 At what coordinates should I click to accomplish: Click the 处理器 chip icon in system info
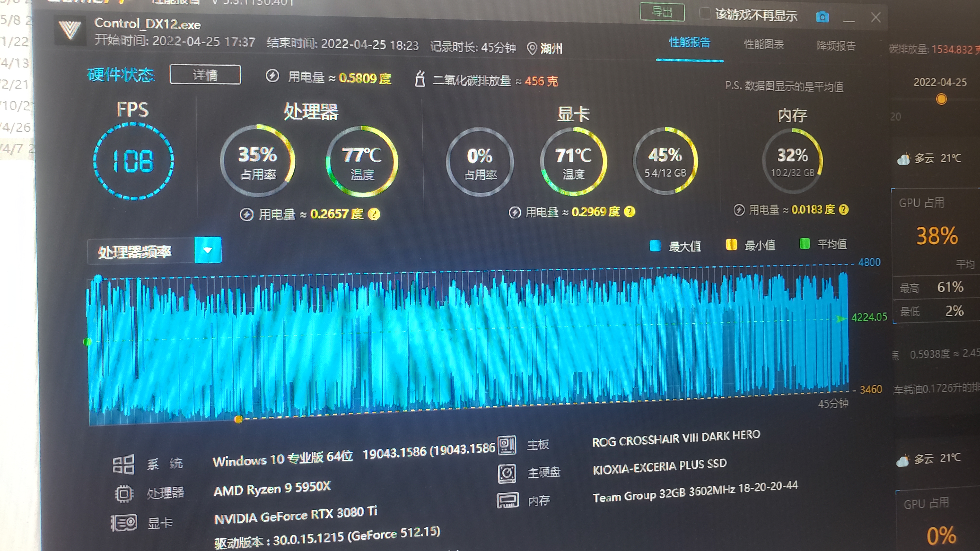coord(124,494)
